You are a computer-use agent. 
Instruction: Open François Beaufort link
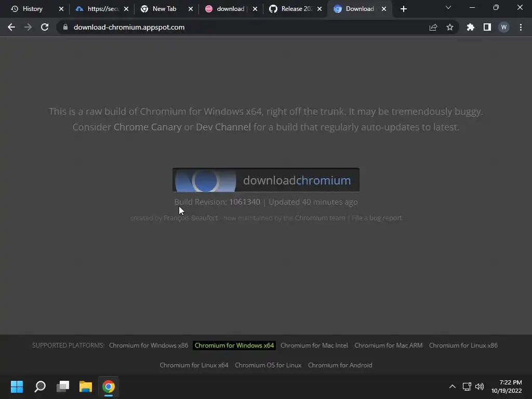click(191, 218)
